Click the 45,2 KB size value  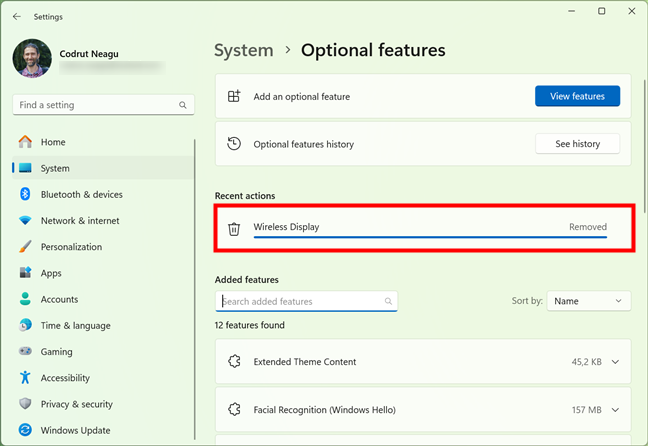click(x=586, y=362)
